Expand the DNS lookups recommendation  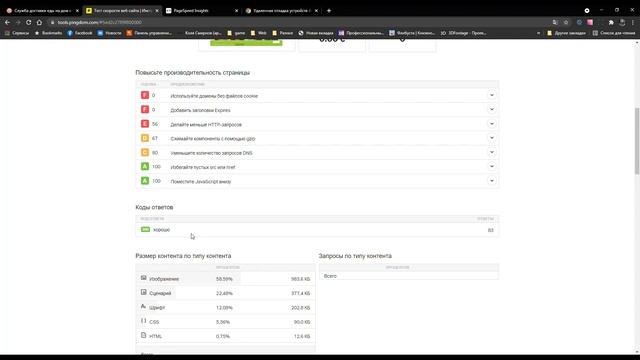click(x=492, y=153)
